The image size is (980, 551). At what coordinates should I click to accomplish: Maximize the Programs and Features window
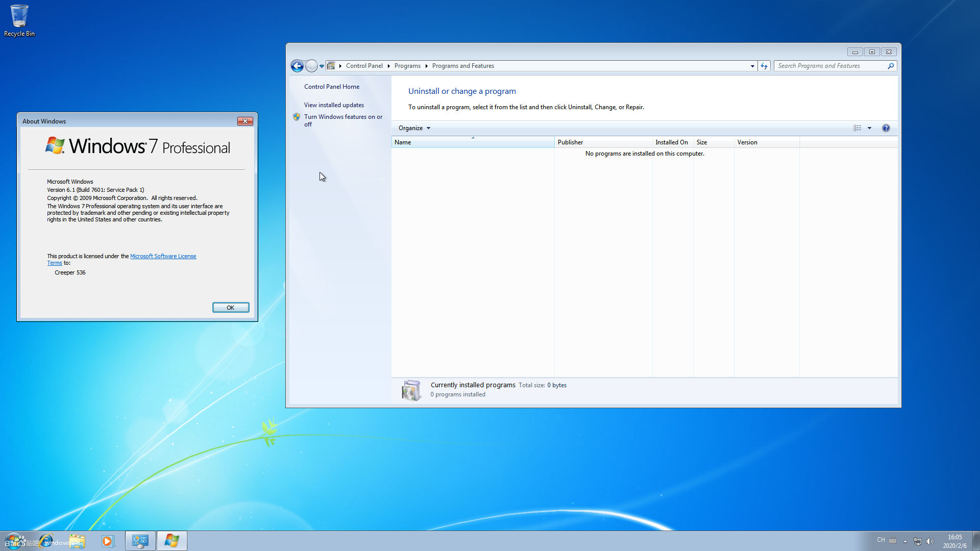click(872, 52)
